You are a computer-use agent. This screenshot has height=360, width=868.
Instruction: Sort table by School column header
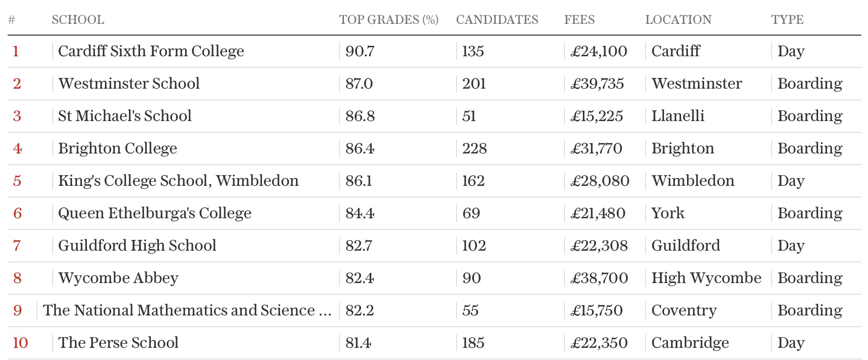[78, 20]
